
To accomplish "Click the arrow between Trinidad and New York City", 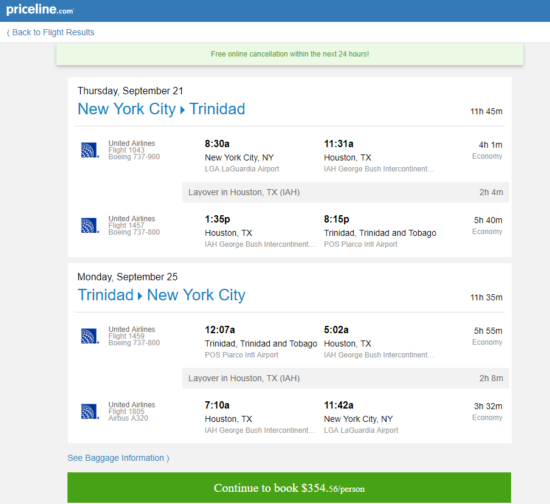I will click(140, 296).
